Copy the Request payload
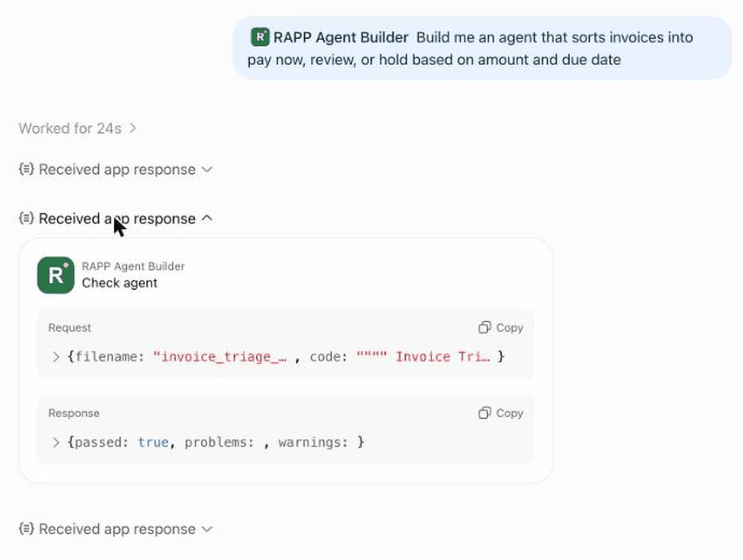The width and height of the screenshot is (743, 560). pos(501,327)
